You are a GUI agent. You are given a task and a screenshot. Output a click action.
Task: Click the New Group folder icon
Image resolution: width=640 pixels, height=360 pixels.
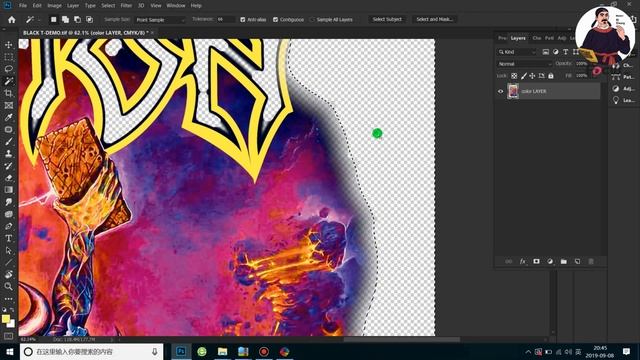tap(564, 262)
